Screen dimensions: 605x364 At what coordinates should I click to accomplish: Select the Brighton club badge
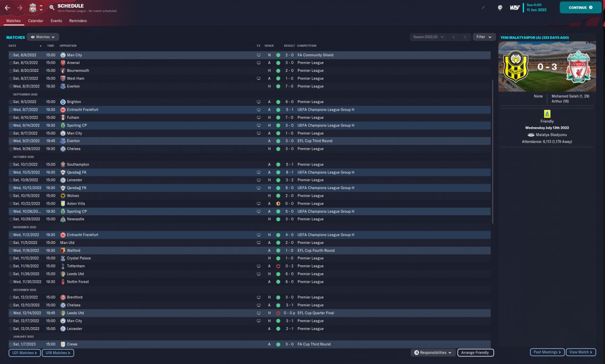point(63,102)
